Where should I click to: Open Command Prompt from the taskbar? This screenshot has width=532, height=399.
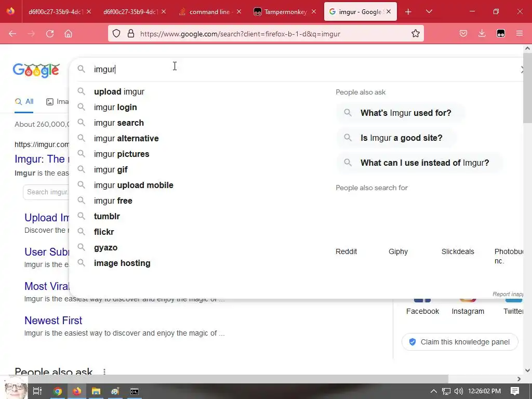tap(135, 391)
